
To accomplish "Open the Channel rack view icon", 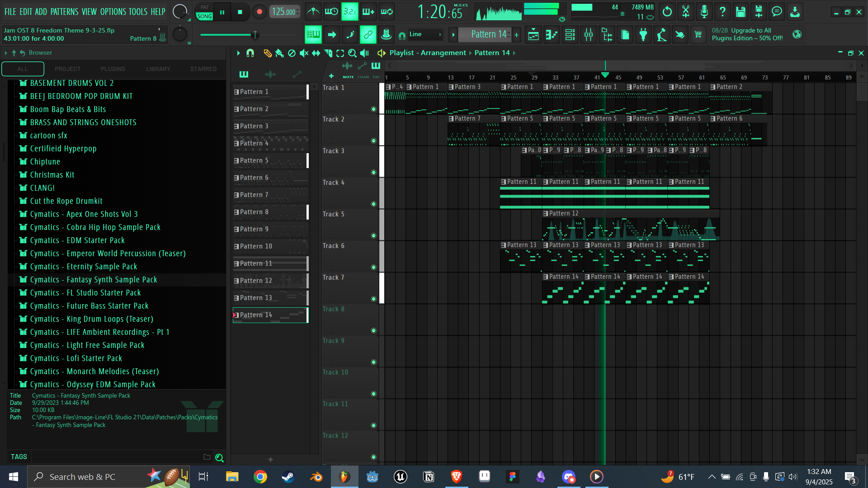I will pyautogui.click(x=570, y=35).
